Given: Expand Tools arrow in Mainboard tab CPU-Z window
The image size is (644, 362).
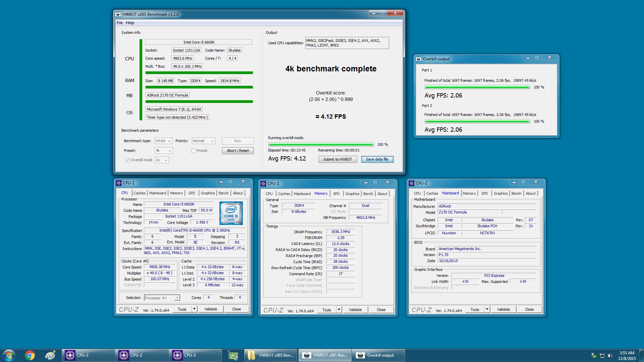Looking at the screenshot, I should pos(487,309).
